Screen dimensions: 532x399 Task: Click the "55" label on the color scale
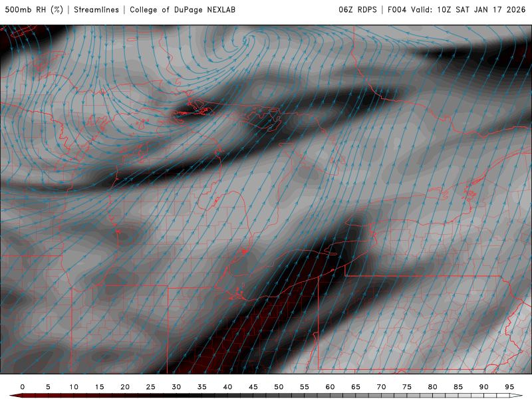point(305,387)
